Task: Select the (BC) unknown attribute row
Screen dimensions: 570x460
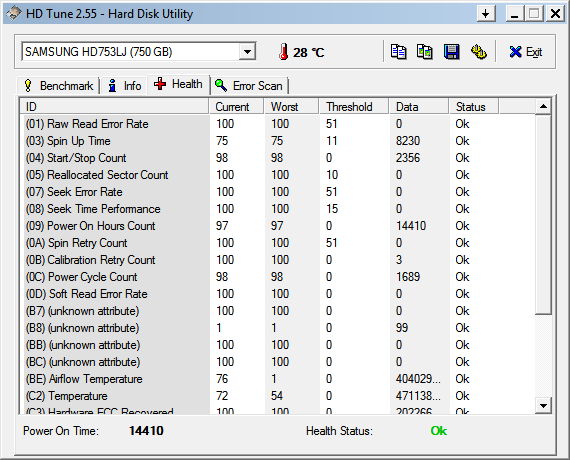Action: [278, 362]
